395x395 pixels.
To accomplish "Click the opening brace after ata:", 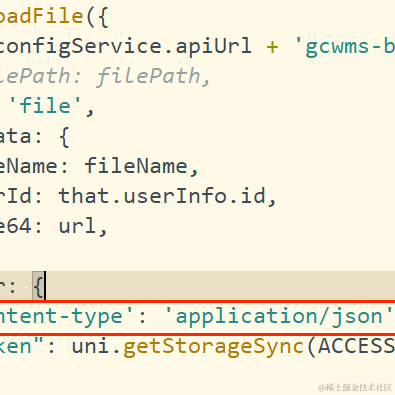I will 64,137.
